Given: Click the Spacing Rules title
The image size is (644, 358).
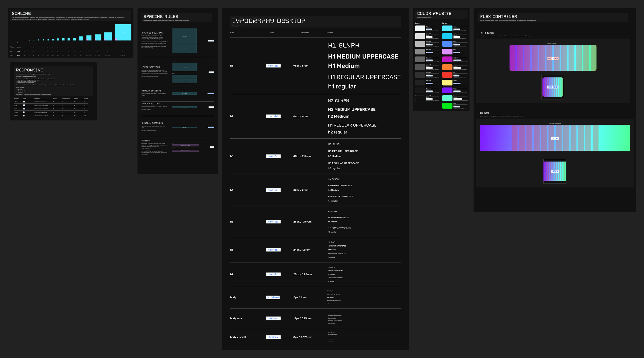Looking at the screenshot, I should tap(161, 16).
